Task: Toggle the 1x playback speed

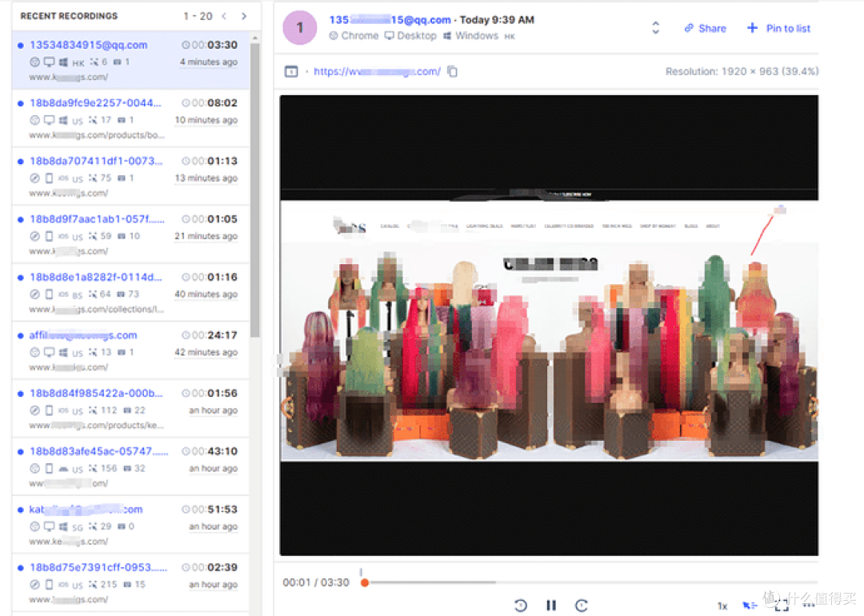Action: tap(722, 605)
